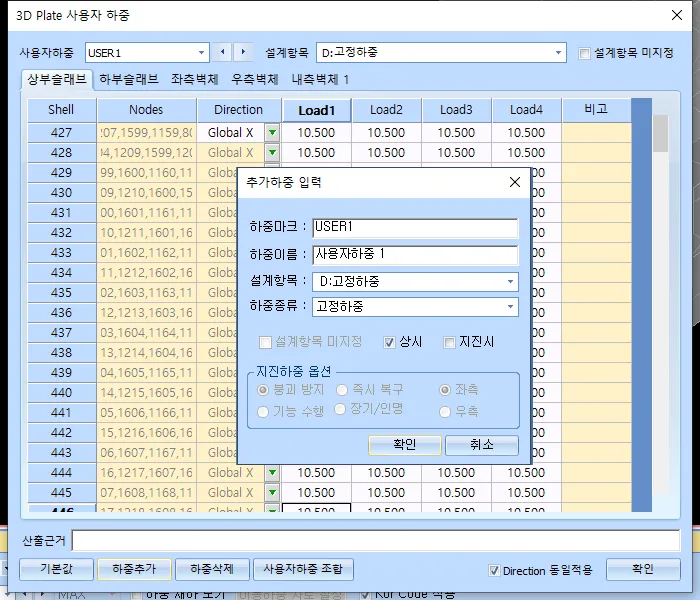Select shell row 430
The width and height of the screenshot is (700, 600).
61,192
